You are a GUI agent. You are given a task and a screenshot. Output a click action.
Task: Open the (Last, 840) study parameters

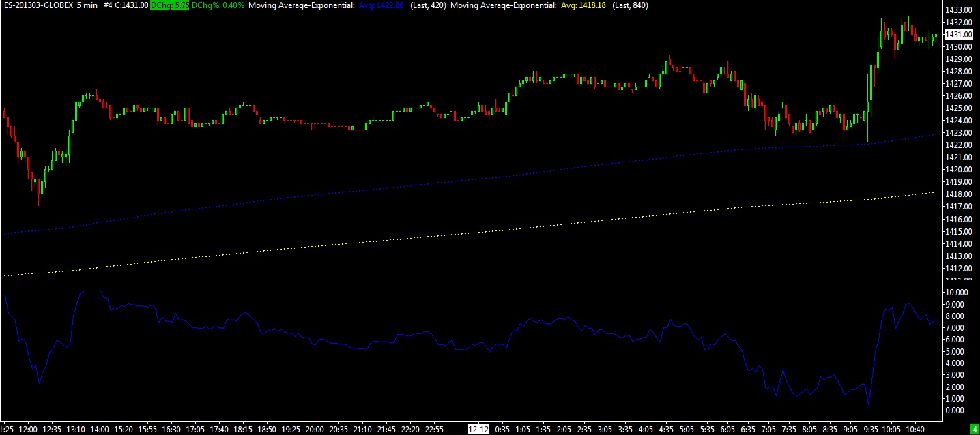pyautogui.click(x=630, y=5)
